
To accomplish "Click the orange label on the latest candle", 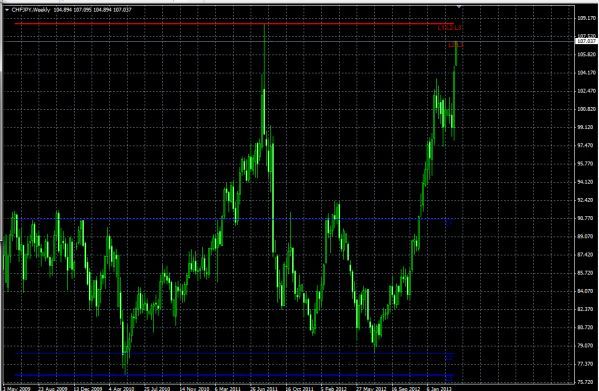I will coord(456,45).
